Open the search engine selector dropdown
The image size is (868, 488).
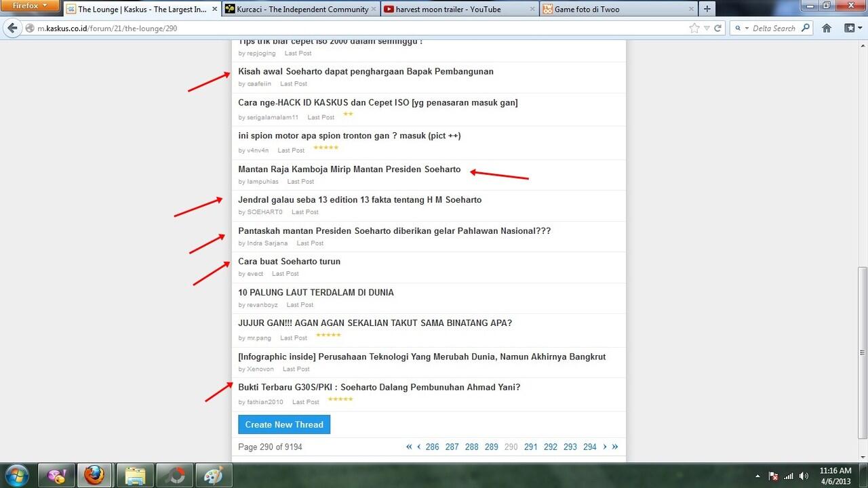[x=743, y=28]
